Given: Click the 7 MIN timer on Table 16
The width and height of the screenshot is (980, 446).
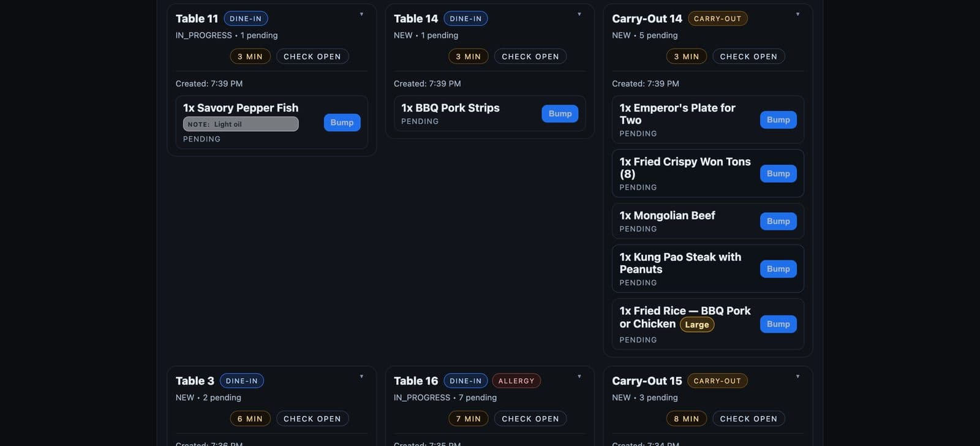Looking at the screenshot, I should [469, 418].
